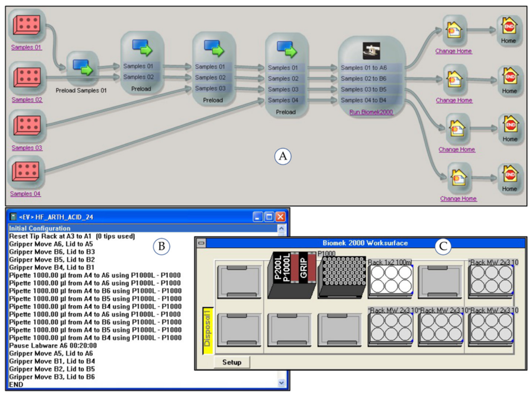Click the Preload Samples 01 transfer icon
The width and height of the screenshot is (532, 395).
click(83, 67)
